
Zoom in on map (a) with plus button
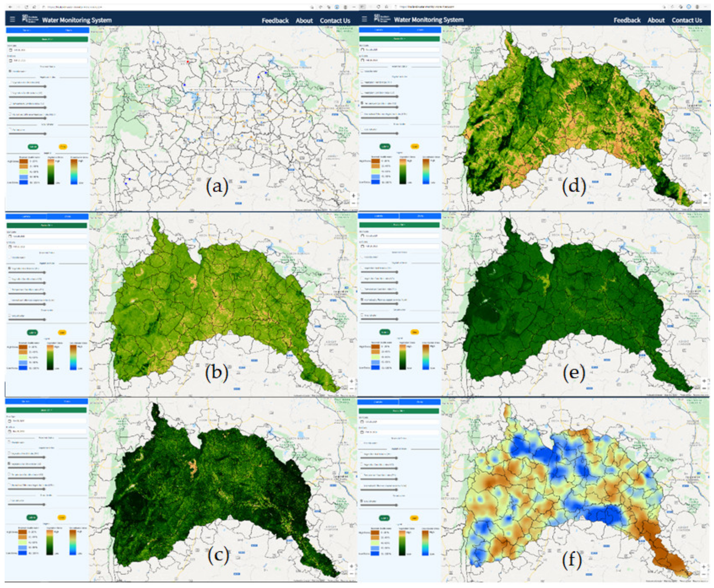(353, 195)
